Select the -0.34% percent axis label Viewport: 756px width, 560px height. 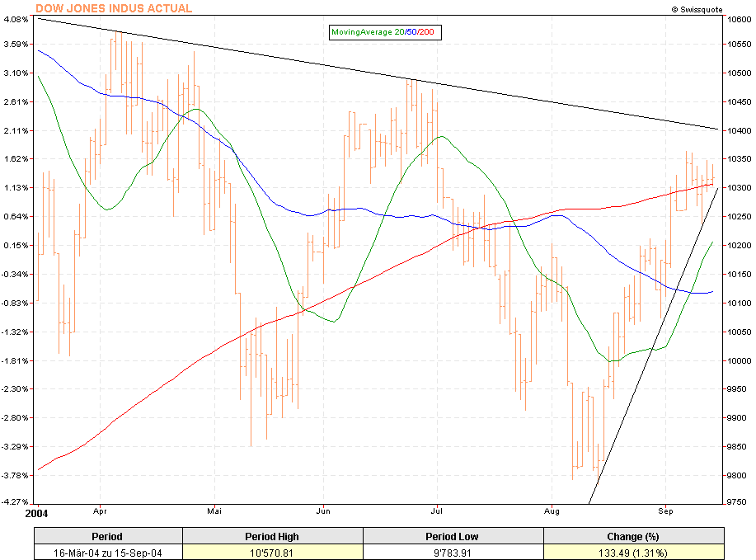15,275
